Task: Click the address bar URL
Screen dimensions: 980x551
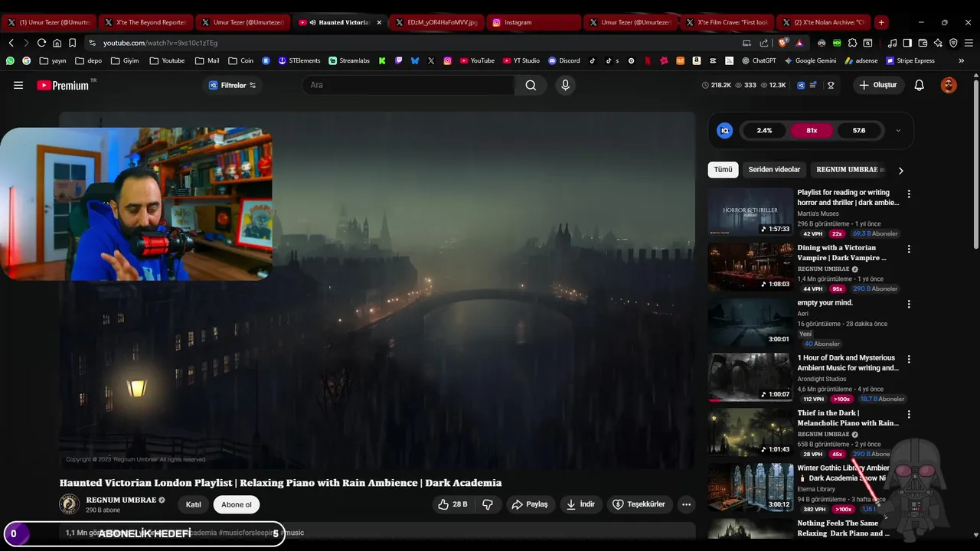Action: coord(160,44)
